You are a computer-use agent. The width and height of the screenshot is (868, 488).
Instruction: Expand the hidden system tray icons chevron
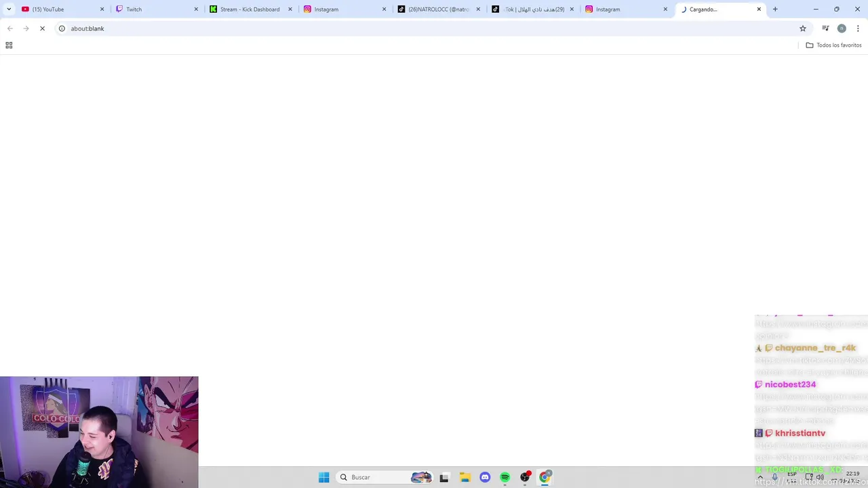[x=760, y=477]
